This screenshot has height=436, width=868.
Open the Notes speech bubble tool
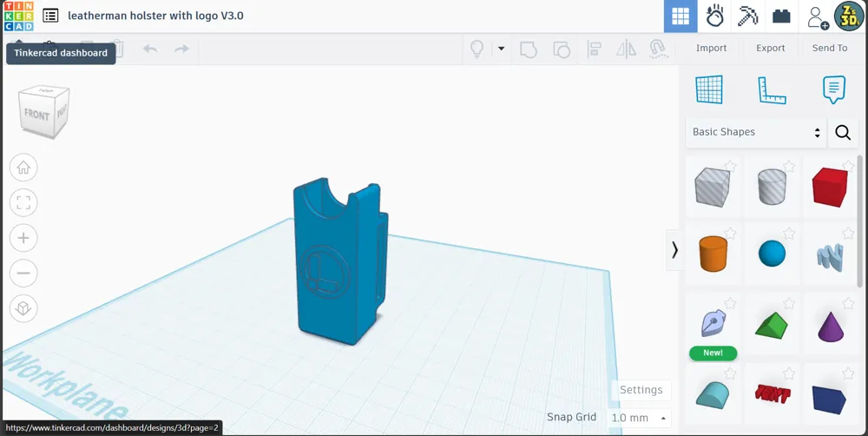coord(833,89)
